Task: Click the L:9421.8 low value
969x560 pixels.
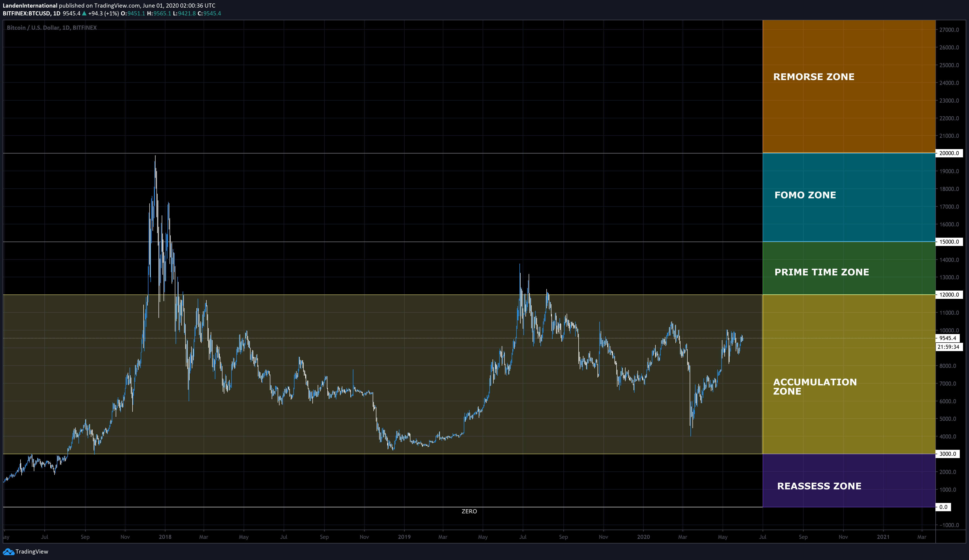Action: [x=184, y=14]
